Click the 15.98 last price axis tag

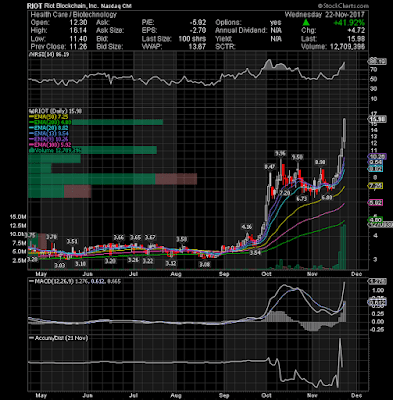tap(377, 119)
